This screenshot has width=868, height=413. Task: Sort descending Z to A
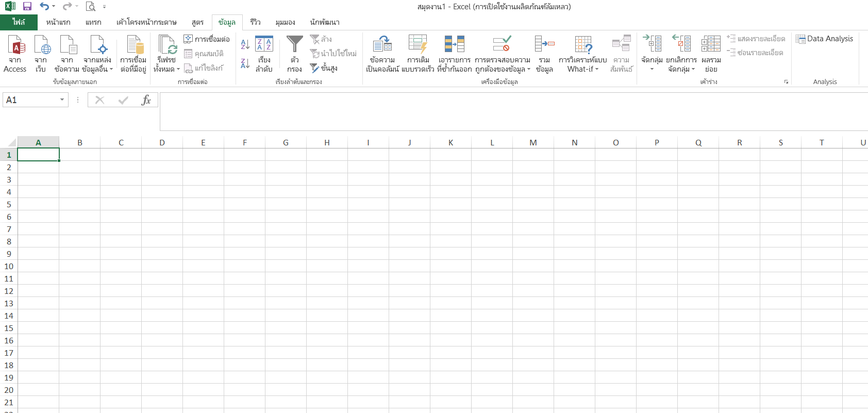(245, 63)
